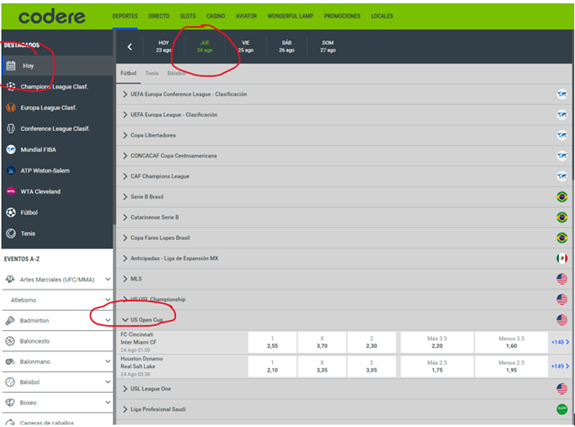The image size is (575, 427).
Task: Open +149 more markets for Houston match
Action: (x=560, y=366)
